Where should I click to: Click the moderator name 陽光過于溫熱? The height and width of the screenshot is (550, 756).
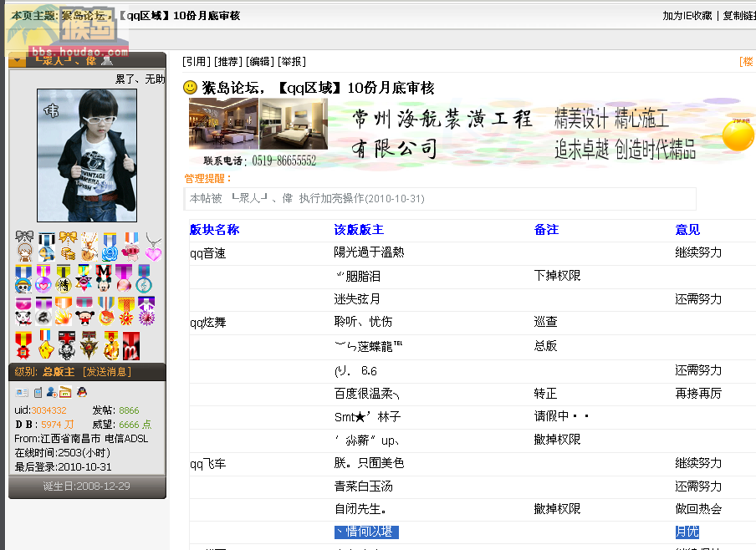click(x=370, y=252)
